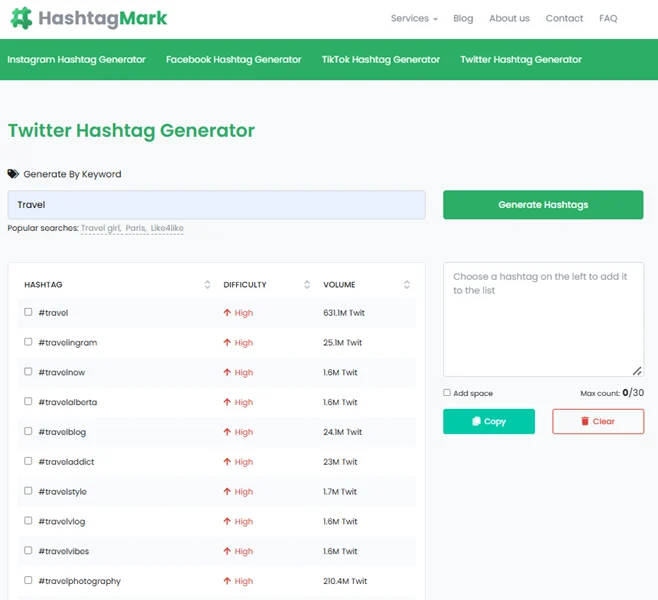Click the 23M Twit volume value

pyautogui.click(x=340, y=462)
